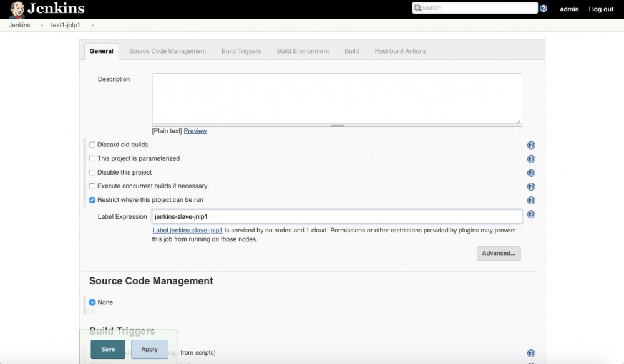Viewport: 624px width, 364px height.
Task: Click help icon next to Discard old builds
Action: [x=531, y=145]
